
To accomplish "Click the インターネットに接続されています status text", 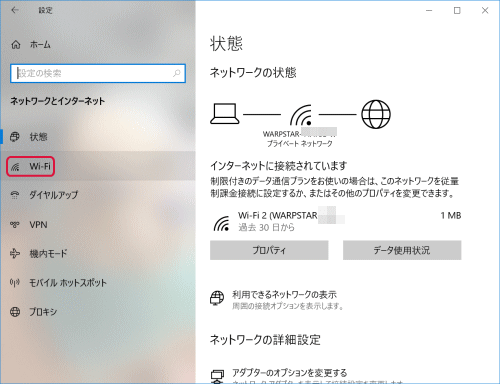I will [x=279, y=165].
